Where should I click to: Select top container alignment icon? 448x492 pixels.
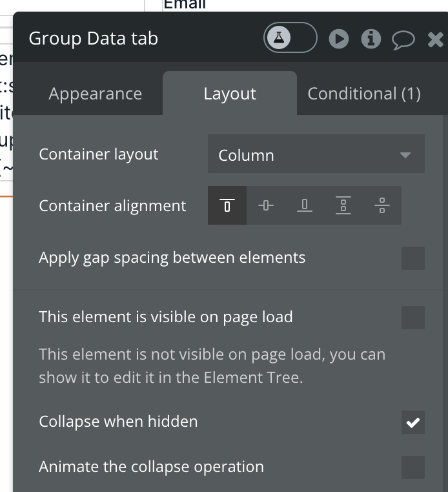227,206
